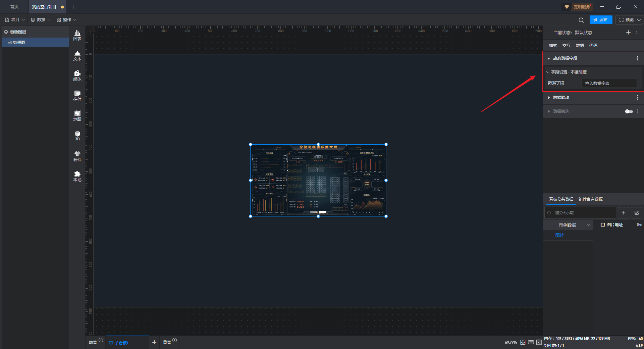Open the 地图 map components panel
The height and width of the screenshot is (349, 644).
tap(77, 116)
